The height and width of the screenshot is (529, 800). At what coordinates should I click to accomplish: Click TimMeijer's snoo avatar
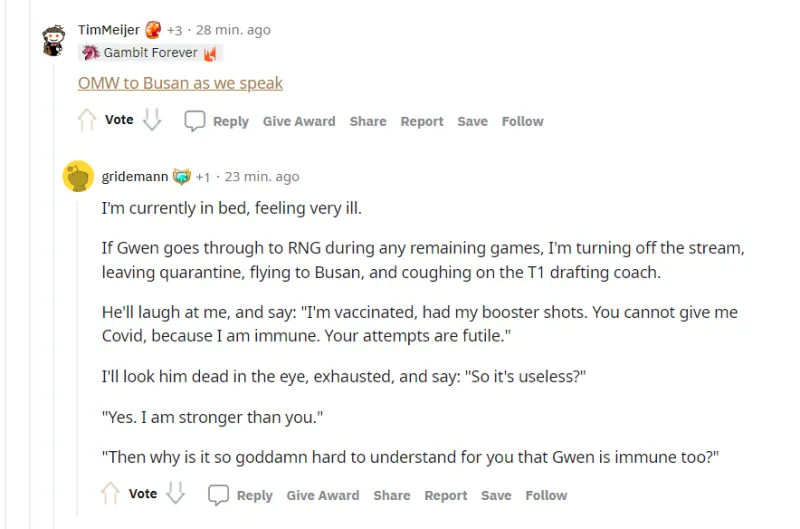click(54, 41)
